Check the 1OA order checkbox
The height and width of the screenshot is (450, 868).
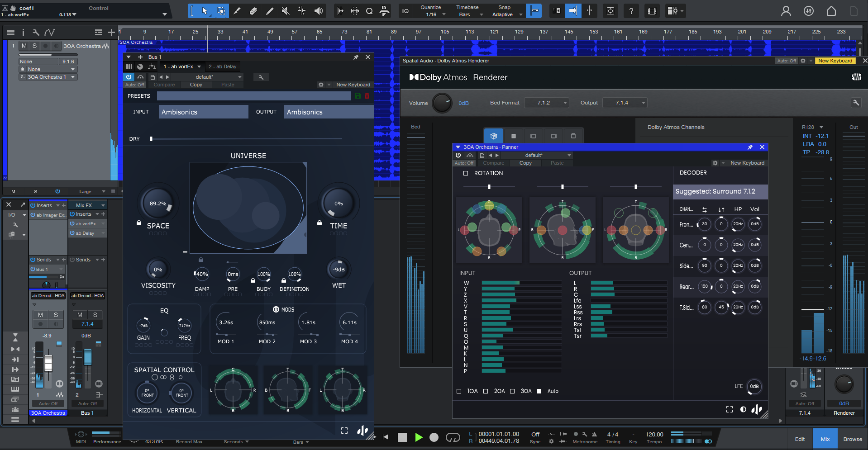pyautogui.click(x=459, y=391)
